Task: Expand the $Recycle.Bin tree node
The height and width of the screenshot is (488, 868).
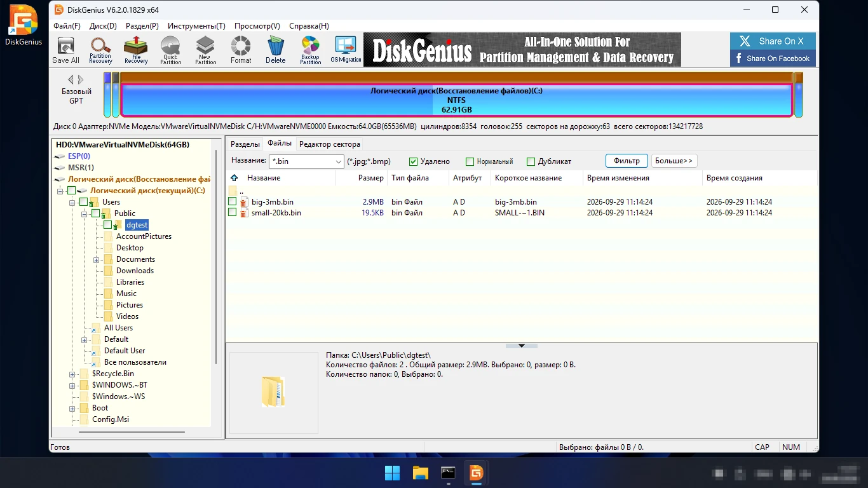Action: [x=72, y=374]
